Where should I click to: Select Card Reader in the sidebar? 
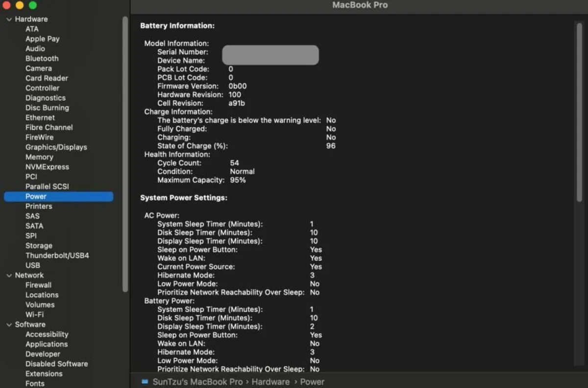pos(47,78)
